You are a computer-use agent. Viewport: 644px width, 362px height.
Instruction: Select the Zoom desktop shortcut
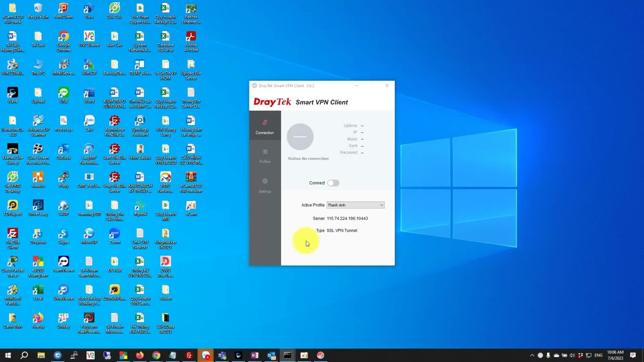tap(115, 236)
